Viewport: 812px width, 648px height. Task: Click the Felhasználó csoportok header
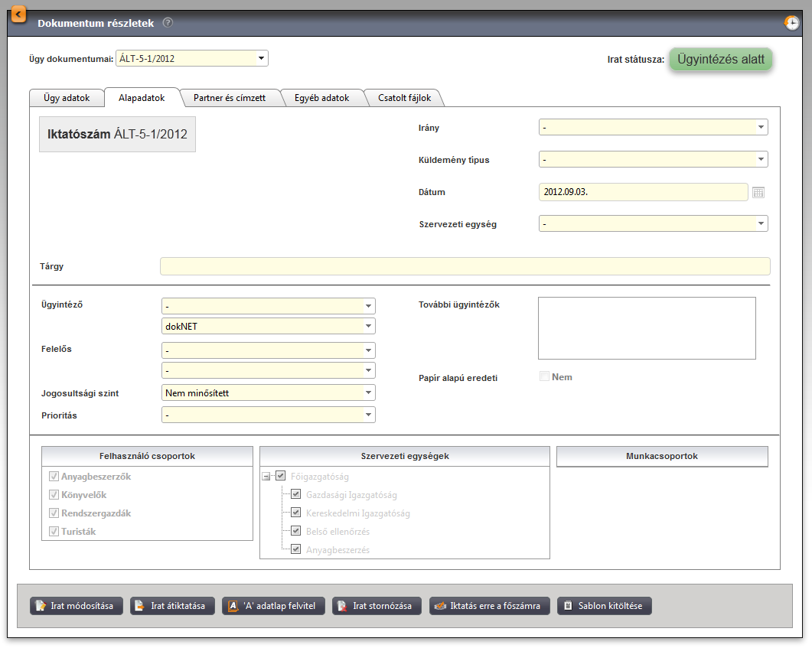pos(147,456)
